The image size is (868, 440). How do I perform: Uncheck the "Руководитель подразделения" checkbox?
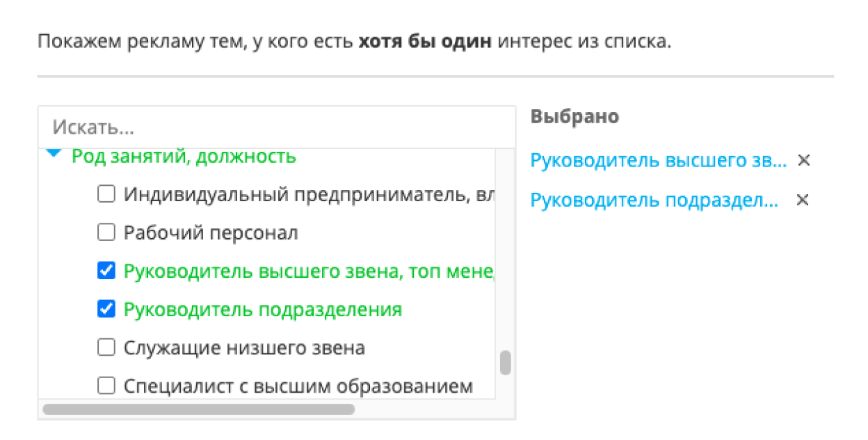tap(106, 310)
